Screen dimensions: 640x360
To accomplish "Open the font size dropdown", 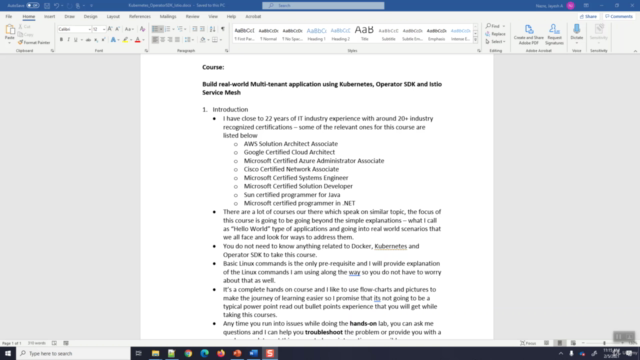I will tap(104, 29).
